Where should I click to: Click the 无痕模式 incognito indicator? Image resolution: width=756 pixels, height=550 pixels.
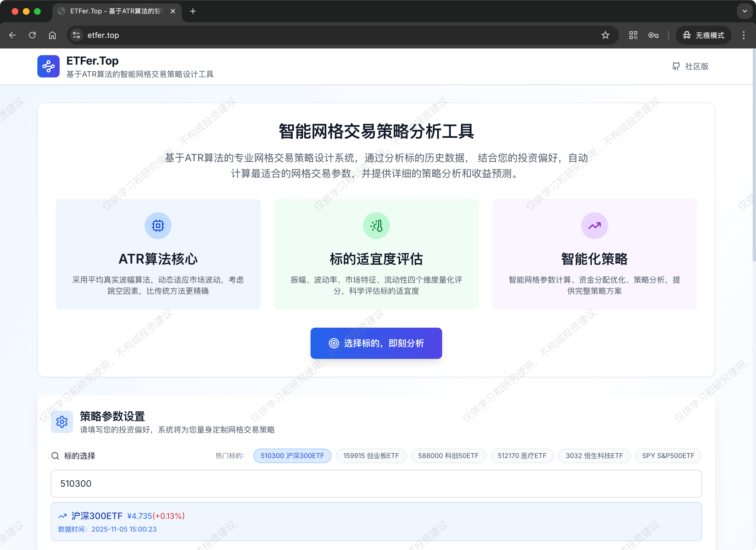pos(703,35)
